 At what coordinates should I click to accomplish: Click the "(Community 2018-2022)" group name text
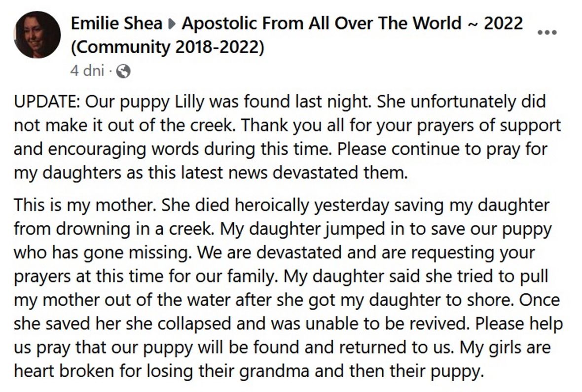point(168,47)
